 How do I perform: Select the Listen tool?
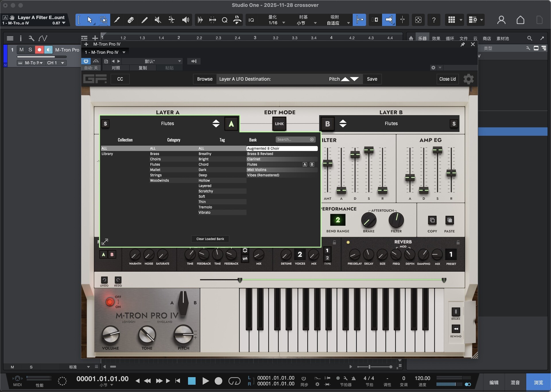point(185,20)
